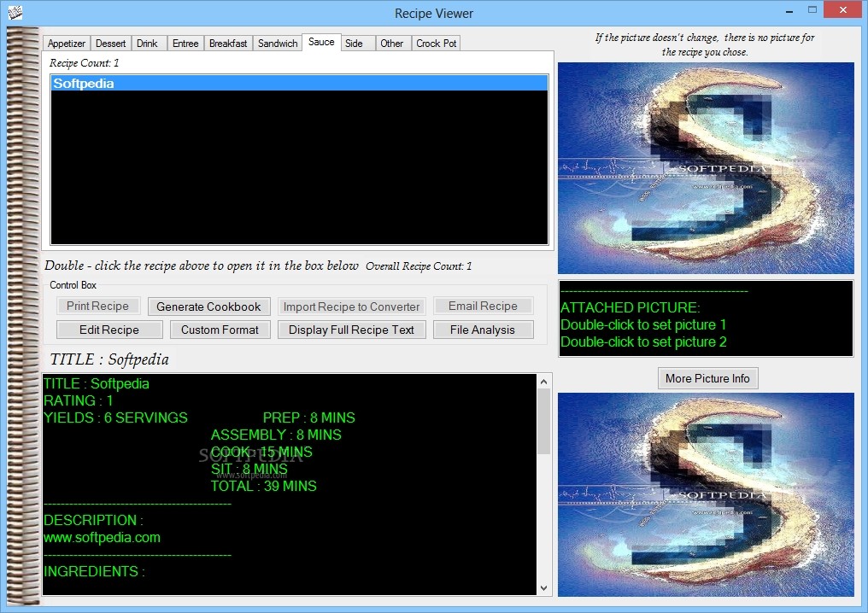Open the Breakfast tab
The image size is (868, 613).
pyautogui.click(x=228, y=44)
